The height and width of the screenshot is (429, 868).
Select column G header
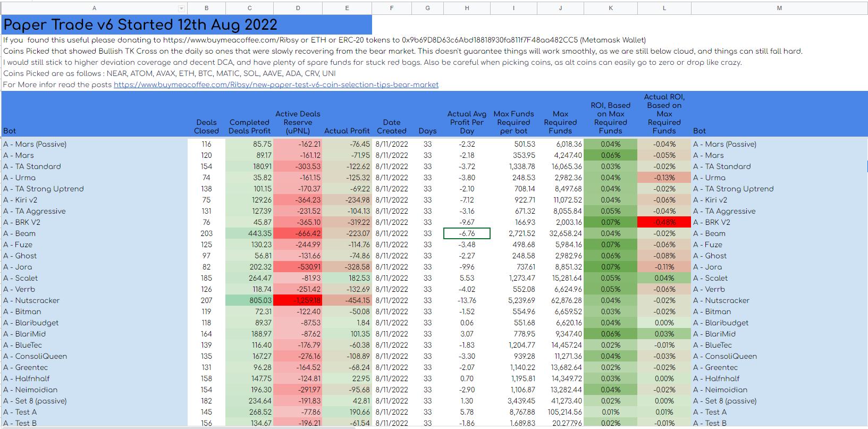(427, 8)
